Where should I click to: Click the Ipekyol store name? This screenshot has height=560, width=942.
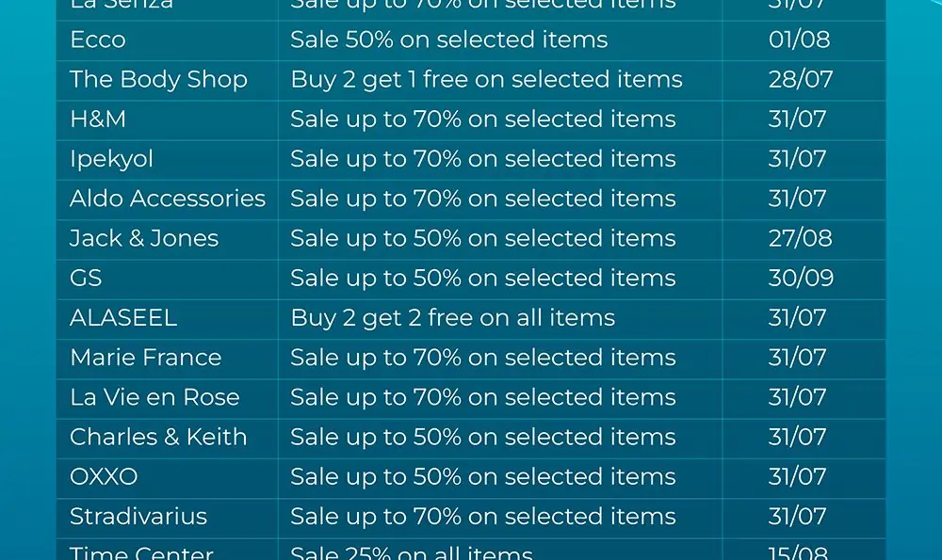tap(112, 160)
